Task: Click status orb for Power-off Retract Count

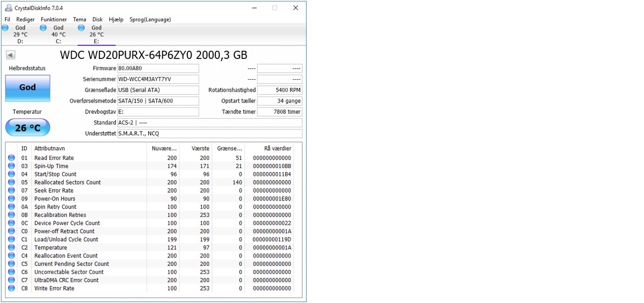Action: point(11,231)
